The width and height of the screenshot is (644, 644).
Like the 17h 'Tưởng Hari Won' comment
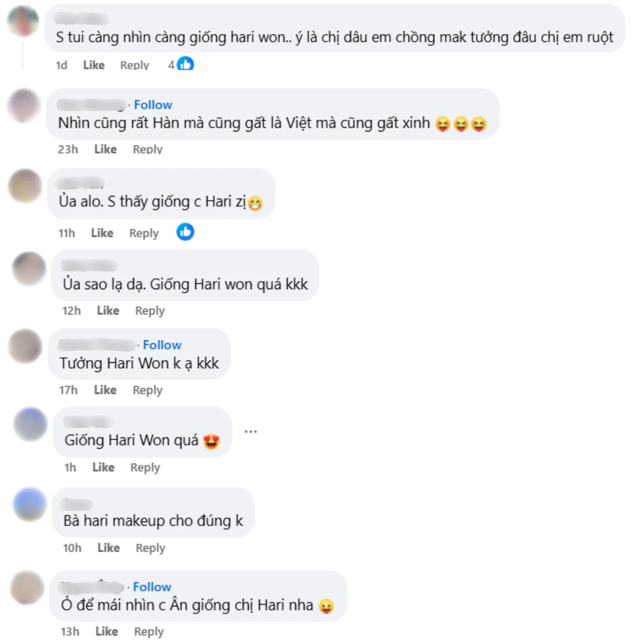pos(105,390)
